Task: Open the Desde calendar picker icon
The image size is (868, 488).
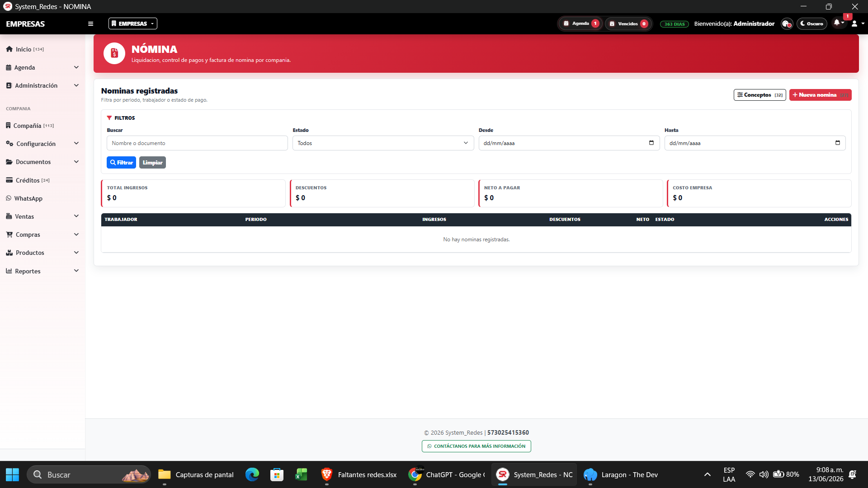Action: click(651, 143)
